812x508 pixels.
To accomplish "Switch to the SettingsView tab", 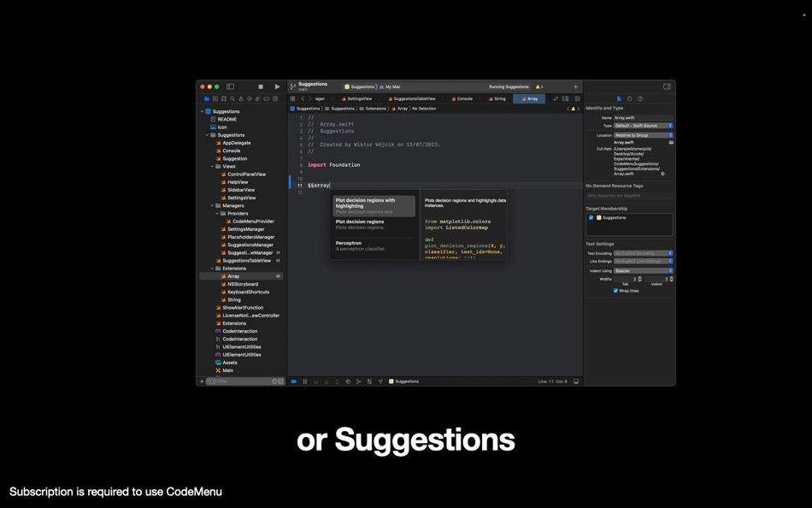I will click(356, 98).
